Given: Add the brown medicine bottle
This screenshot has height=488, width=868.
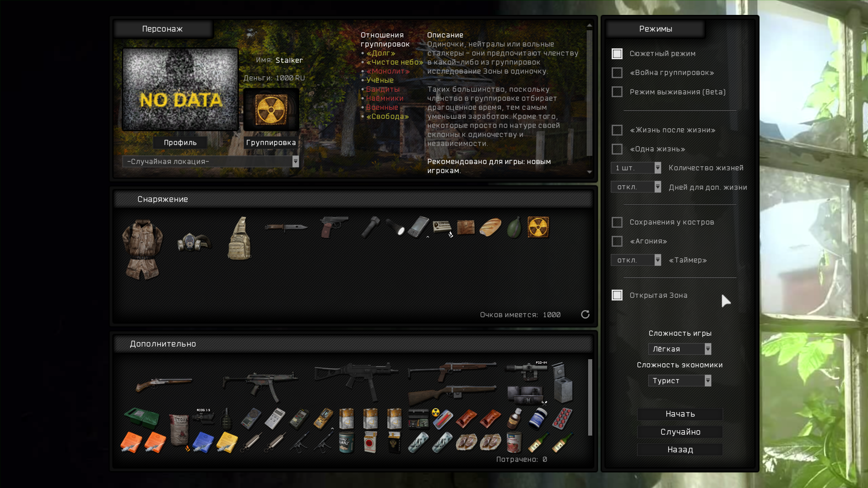Looking at the screenshot, I should pos(514,418).
